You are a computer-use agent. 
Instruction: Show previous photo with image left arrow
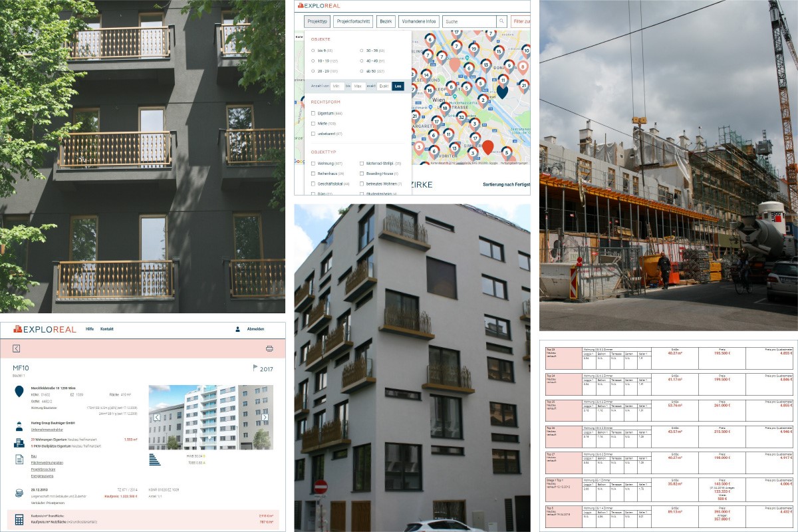point(157,417)
